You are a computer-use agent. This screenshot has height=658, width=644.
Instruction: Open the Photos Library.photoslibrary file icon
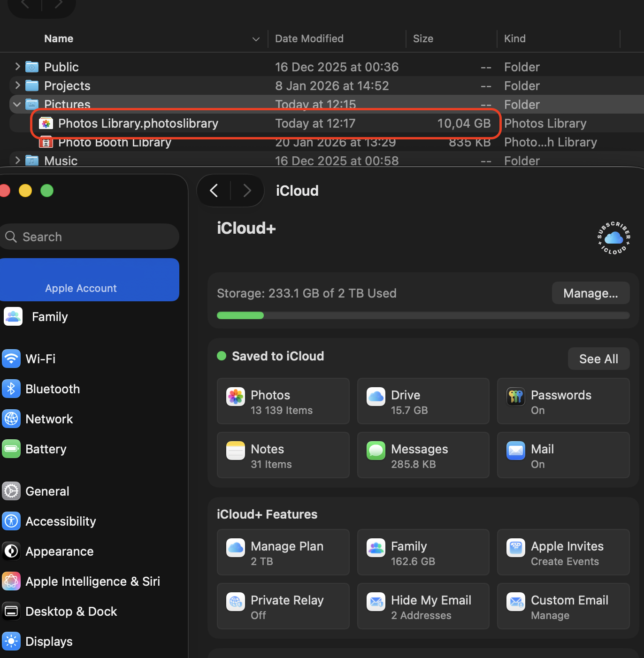pyautogui.click(x=46, y=123)
